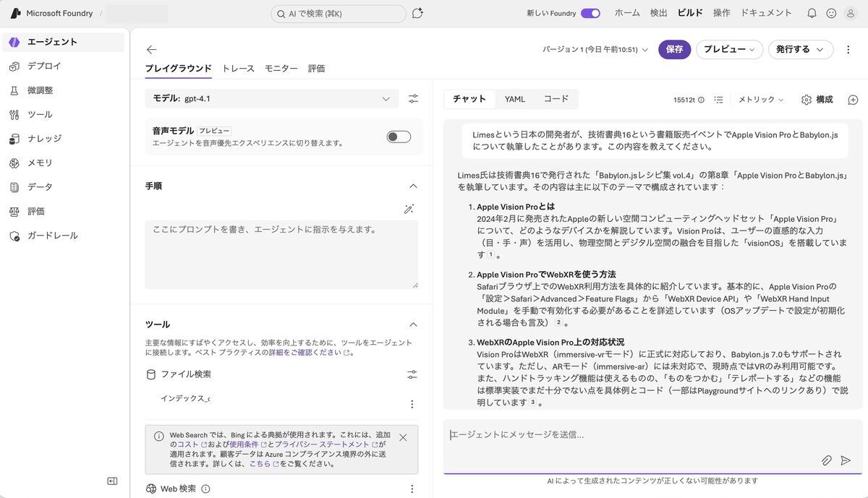Open the 発行する dropdown button
The height and width of the screenshot is (498, 868).
[x=800, y=49]
